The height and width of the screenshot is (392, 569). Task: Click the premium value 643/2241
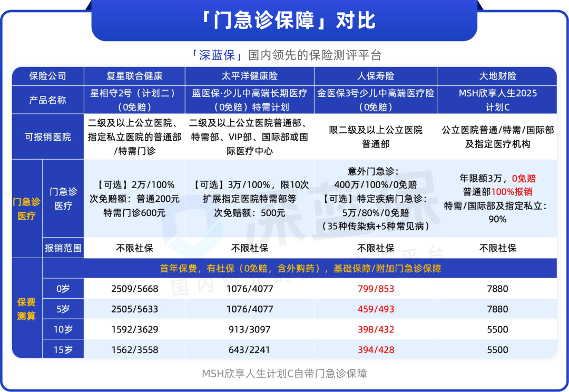pos(249,349)
